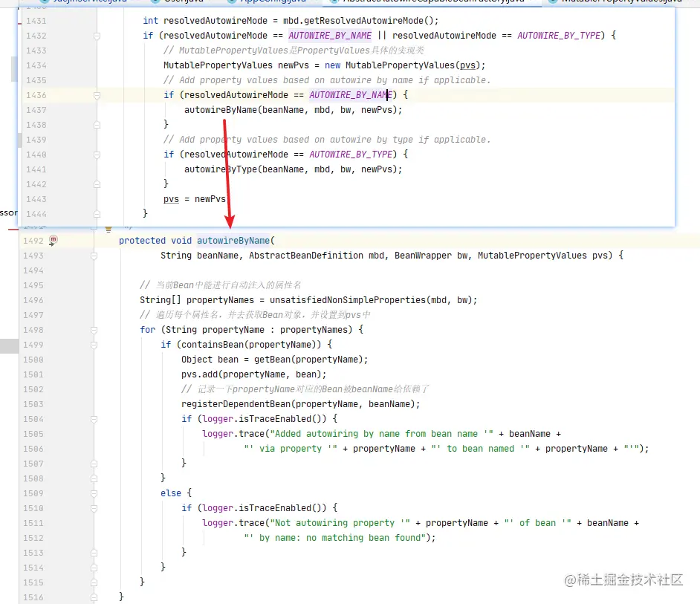The image size is (700, 604).
Task: Click line number 1431 in the gutter
Action: pos(36,21)
